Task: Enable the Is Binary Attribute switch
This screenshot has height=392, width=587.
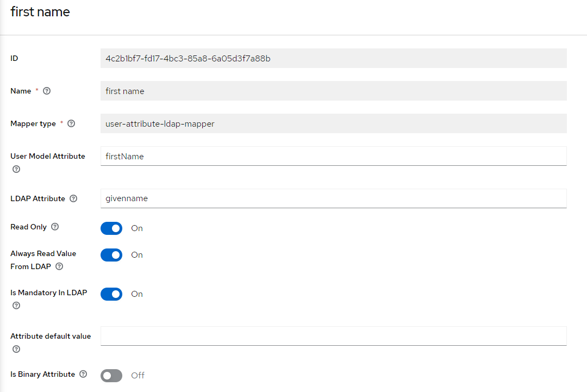Action: (111, 376)
